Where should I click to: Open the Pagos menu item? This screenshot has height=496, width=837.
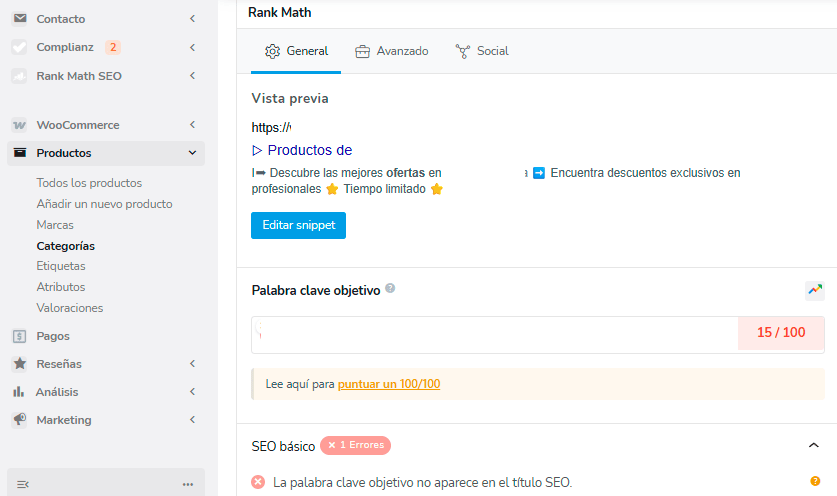(x=53, y=336)
